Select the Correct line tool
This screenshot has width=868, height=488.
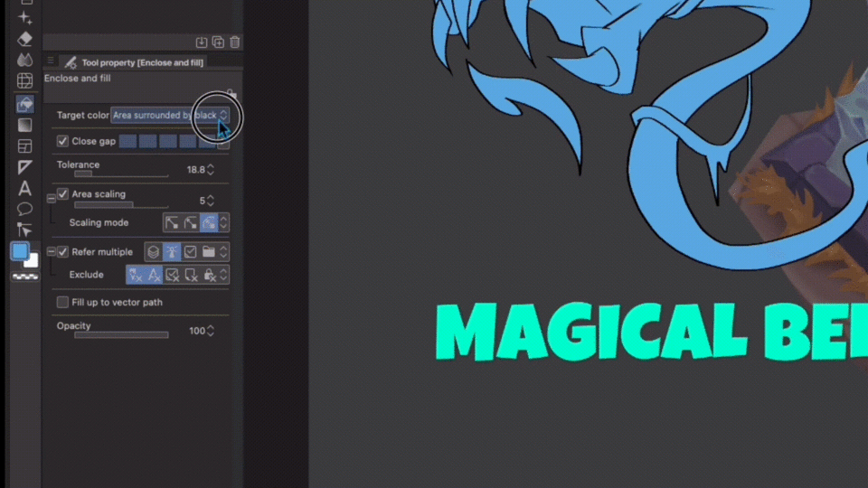click(24, 230)
